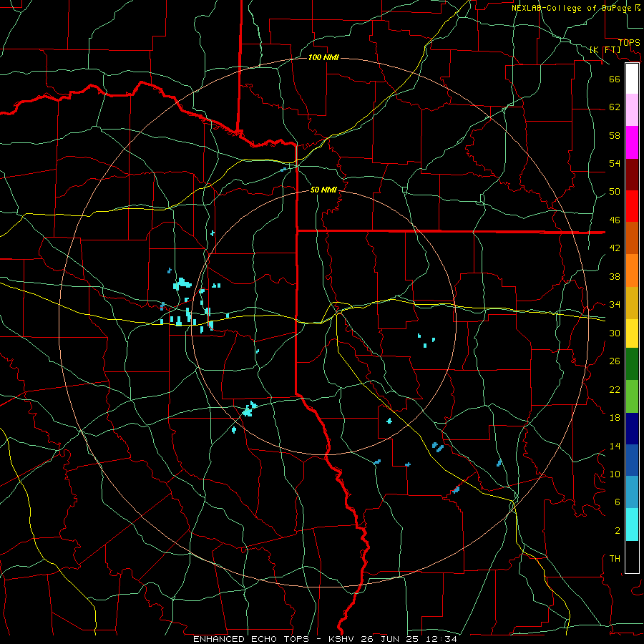Click the NEXLAB-College of DuPage text
The image size is (644, 644).
click(571, 8)
